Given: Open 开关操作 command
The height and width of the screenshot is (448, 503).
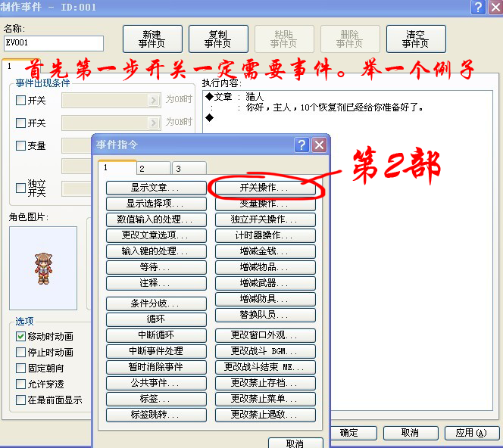Looking at the screenshot, I should [265, 188].
